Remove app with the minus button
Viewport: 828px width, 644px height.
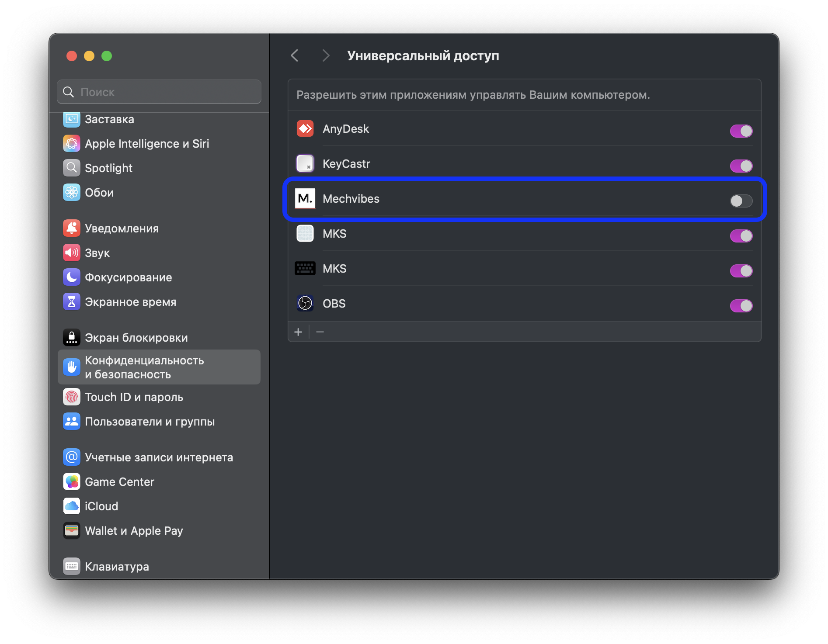point(320,332)
